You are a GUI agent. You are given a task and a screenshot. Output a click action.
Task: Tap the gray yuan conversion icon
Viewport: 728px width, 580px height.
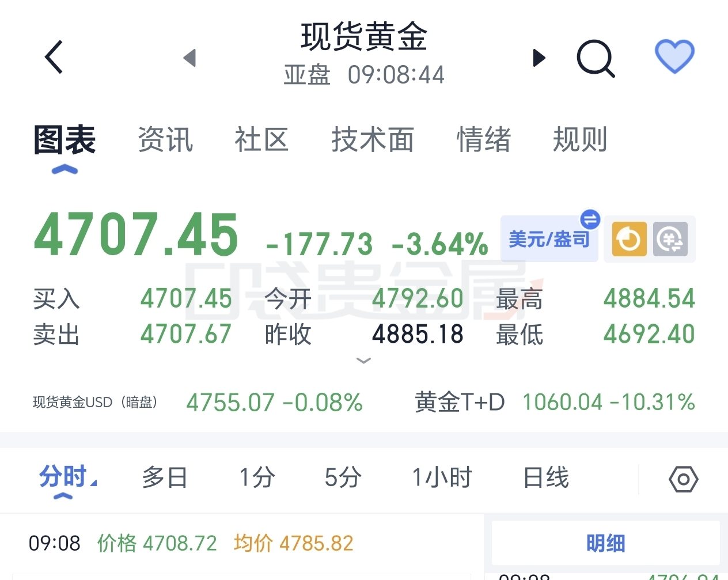(x=670, y=239)
